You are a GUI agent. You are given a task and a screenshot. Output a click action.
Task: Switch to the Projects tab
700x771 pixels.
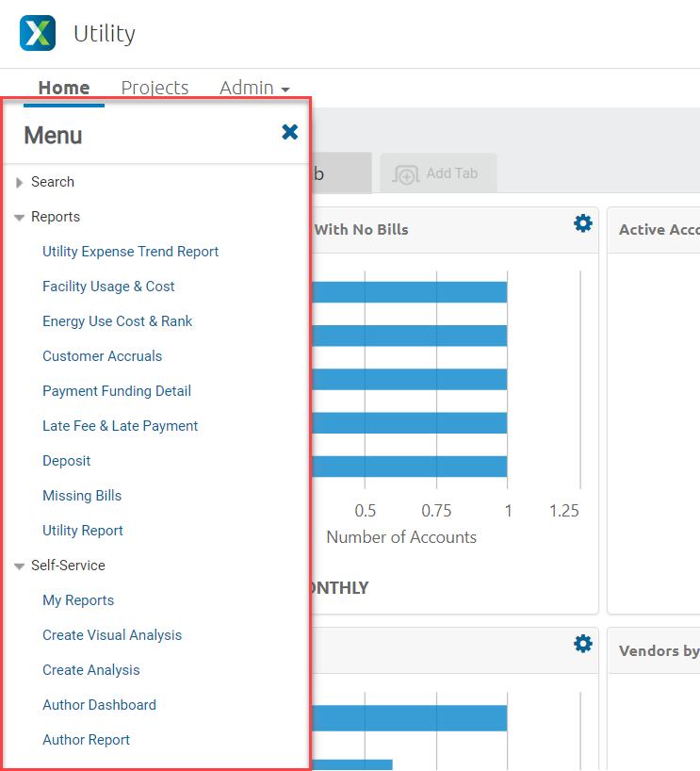(x=155, y=88)
